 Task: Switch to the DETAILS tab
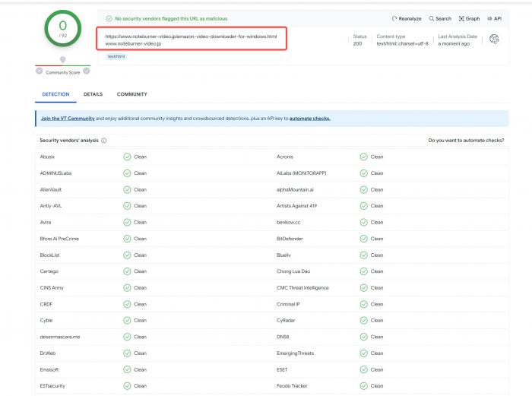tap(93, 94)
